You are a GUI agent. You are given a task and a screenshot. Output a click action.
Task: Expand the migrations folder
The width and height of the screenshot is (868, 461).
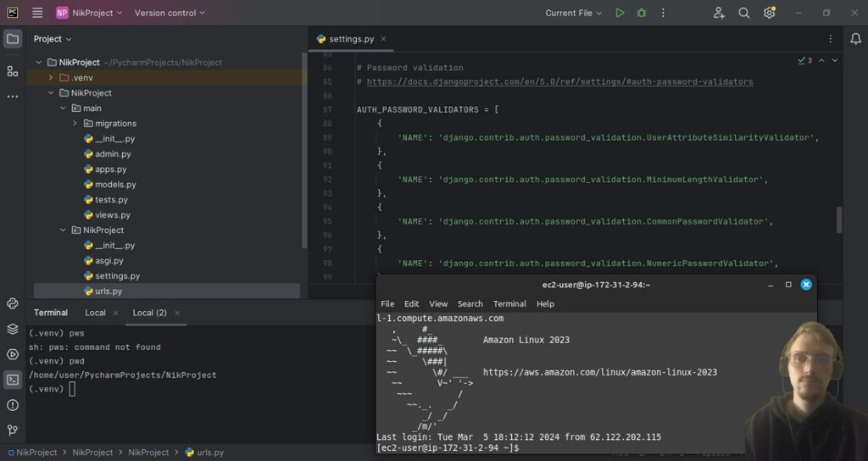click(75, 124)
